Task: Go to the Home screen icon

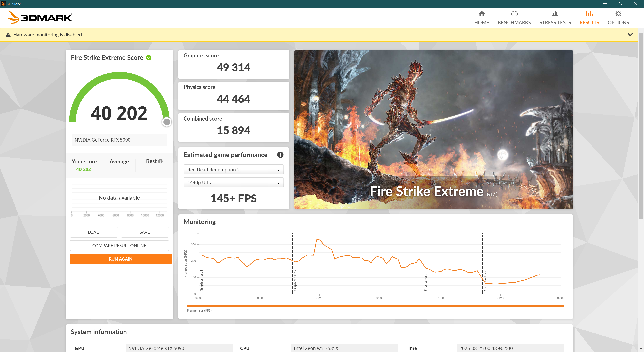Action: click(x=481, y=13)
